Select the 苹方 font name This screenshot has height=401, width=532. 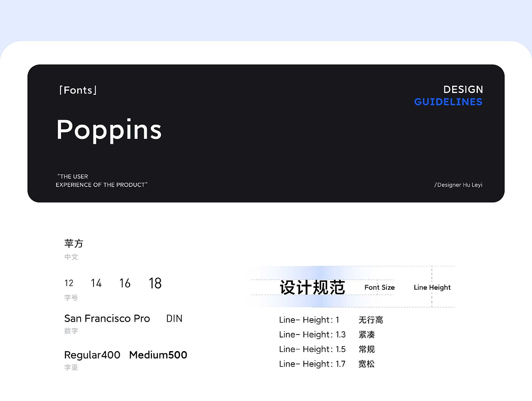[x=74, y=244]
